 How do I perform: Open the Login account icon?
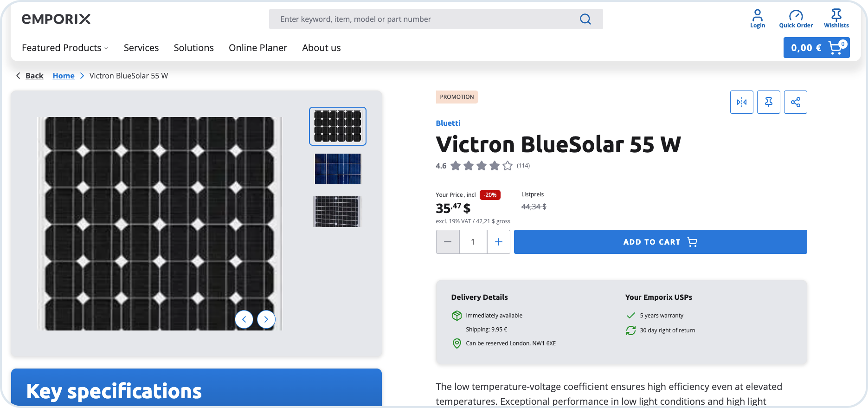tap(757, 19)
